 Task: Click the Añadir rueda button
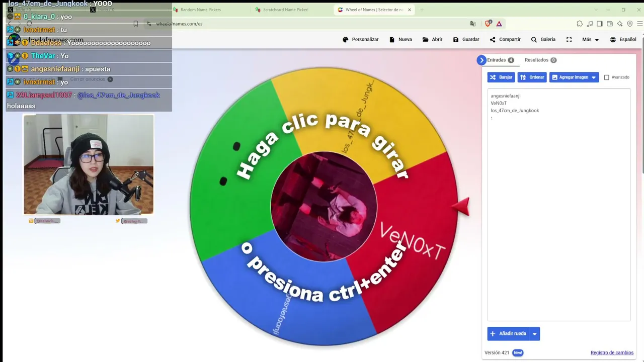click(x=508, y=334)
